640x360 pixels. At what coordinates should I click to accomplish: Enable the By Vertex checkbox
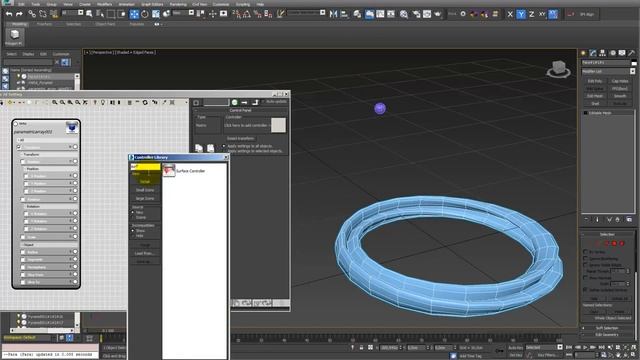[x=586, y=252]
